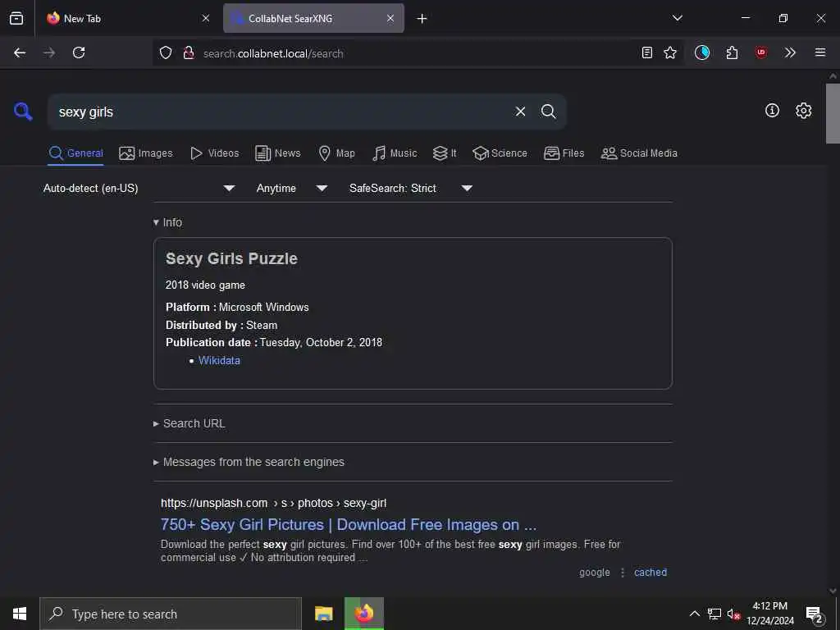Expand the Search URL section
840x630 pixels.
coord(189,423)
